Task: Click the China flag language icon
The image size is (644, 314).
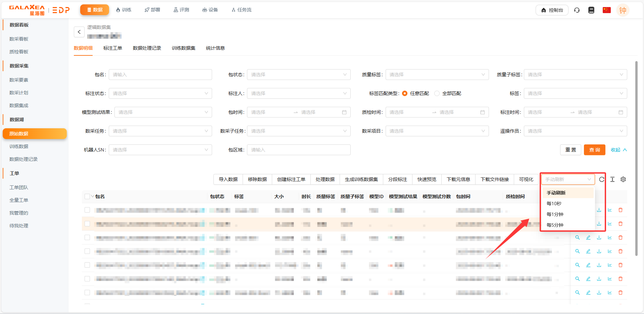Action: pos(606,10)
